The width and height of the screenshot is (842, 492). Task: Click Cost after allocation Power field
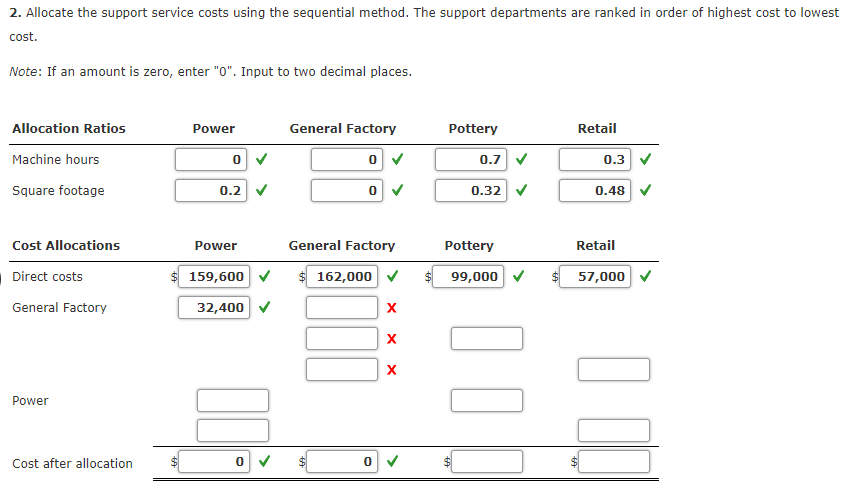(x=214, y=461)
